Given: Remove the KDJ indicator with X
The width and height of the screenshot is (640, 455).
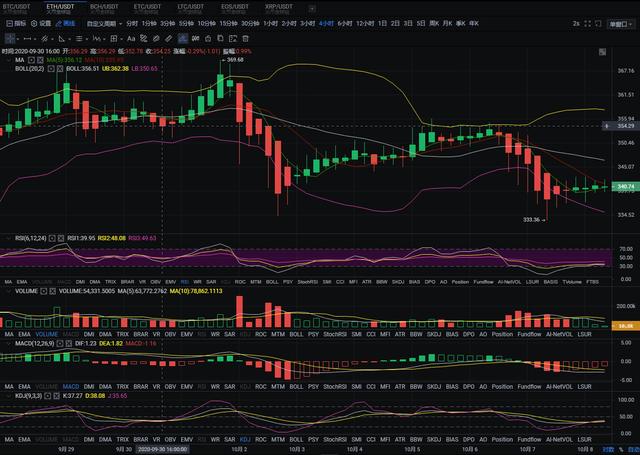Looking at the screenshot, I should 56,396.
